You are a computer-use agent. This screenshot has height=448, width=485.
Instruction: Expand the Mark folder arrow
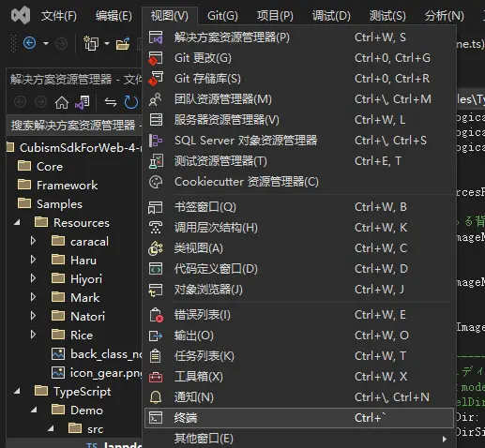click(33, 297)
